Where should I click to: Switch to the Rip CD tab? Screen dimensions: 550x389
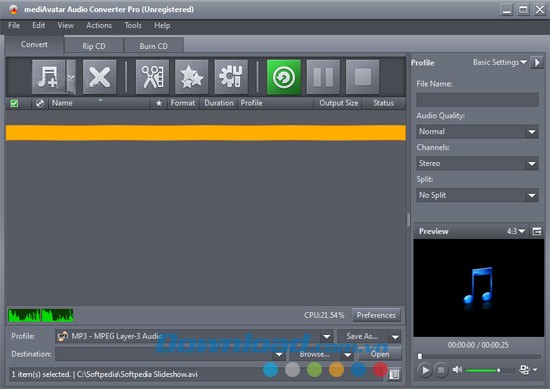pos(94,46)
